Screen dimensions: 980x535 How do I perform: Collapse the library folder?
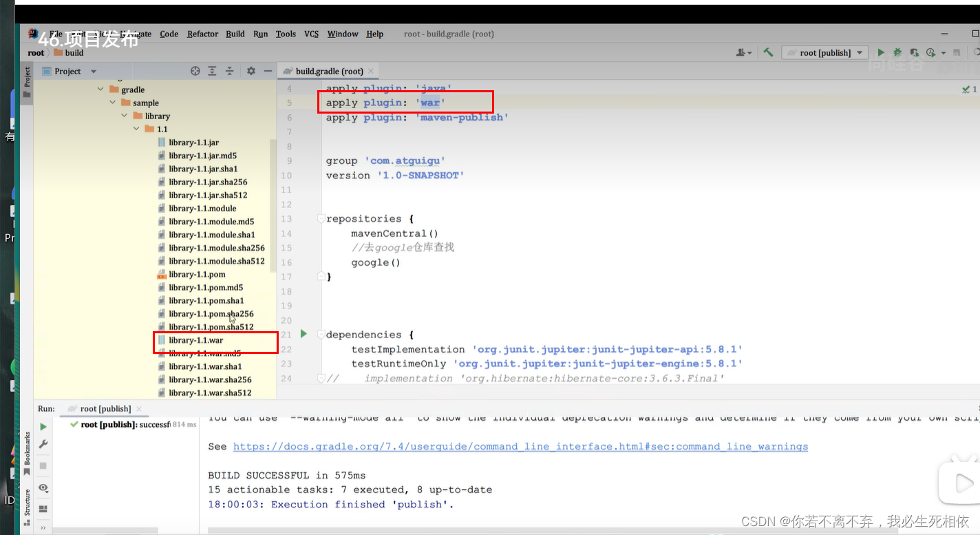pyautogui.click(x=125, y=116)
